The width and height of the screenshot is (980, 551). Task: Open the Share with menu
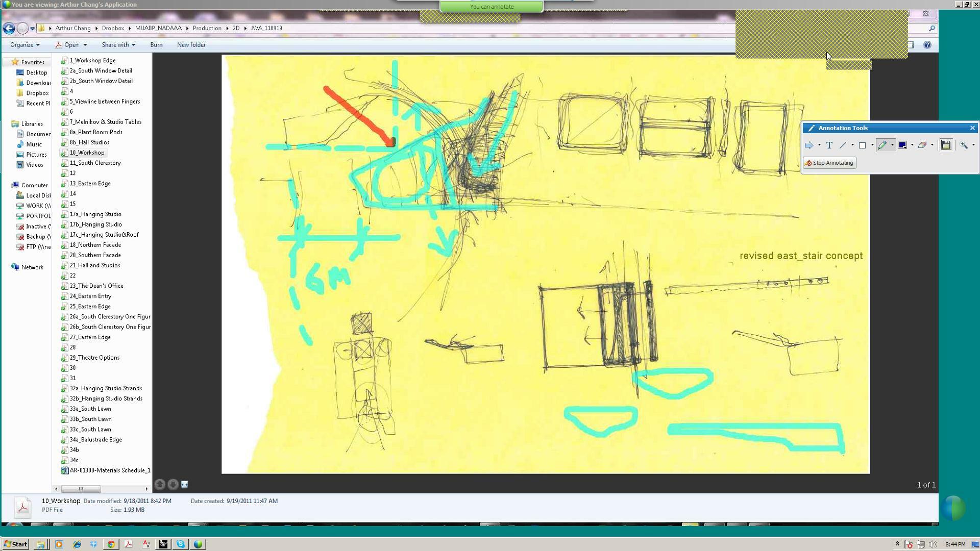point(118,45)
